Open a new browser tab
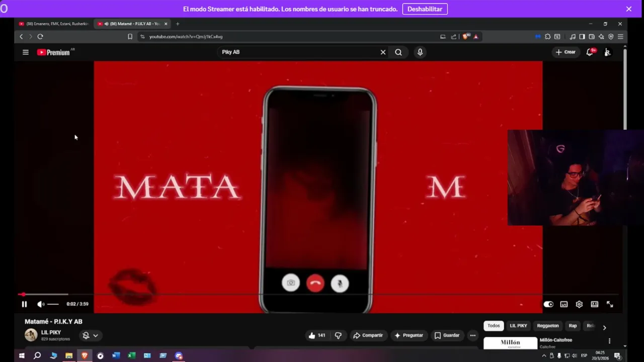This screenshot has height=362, width=644. (x=178, y=24)
